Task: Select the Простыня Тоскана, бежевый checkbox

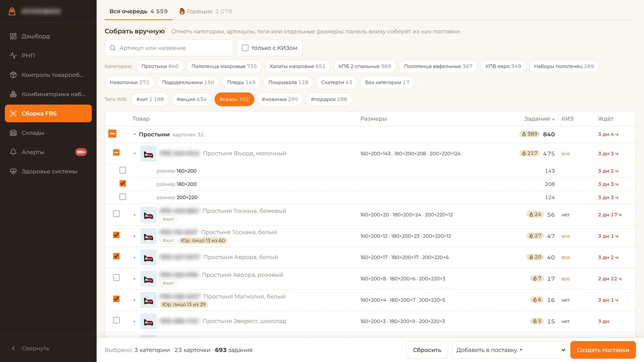Action: click(116, 214)
